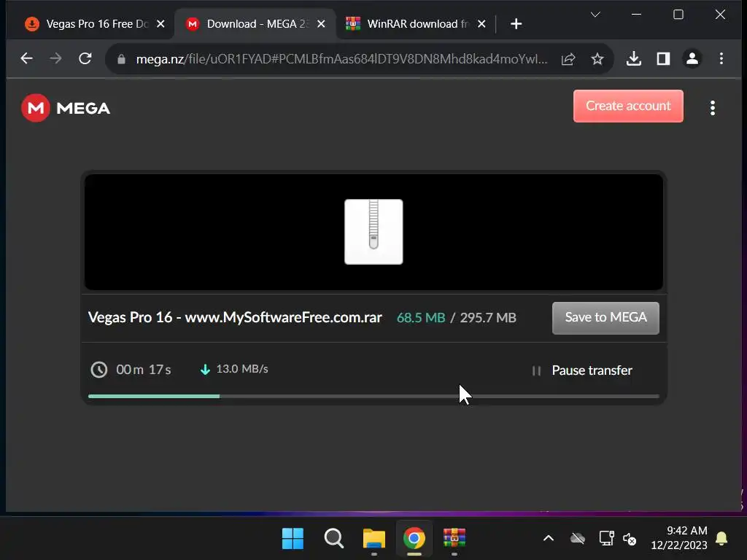
Task: Show hidden system tray icons
Action: [x=549, y=539]
